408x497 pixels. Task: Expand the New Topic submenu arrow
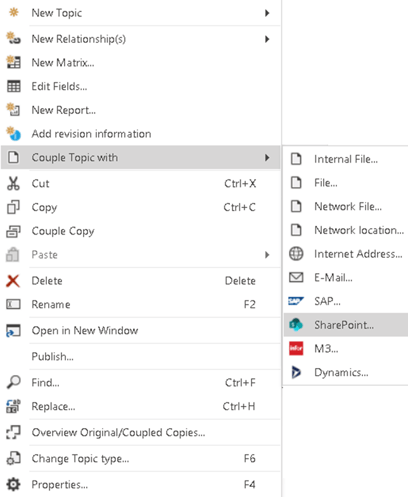pyautogui.click(x=267, y=13)
